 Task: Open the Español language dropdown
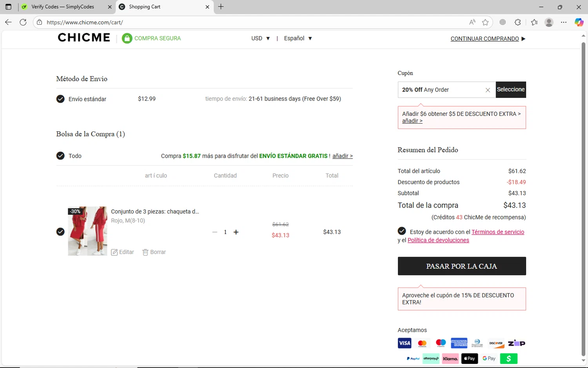point(298,38)
